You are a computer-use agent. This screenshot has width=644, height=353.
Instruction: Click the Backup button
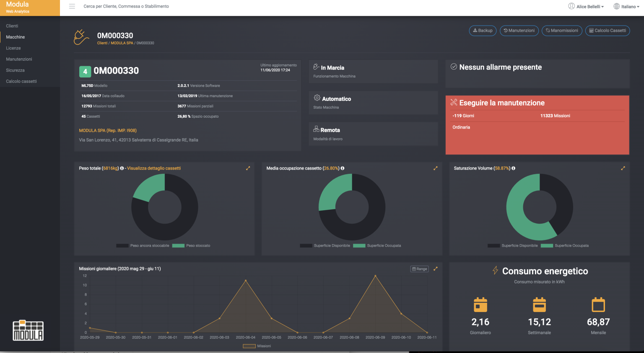click(x=483, y=31)
